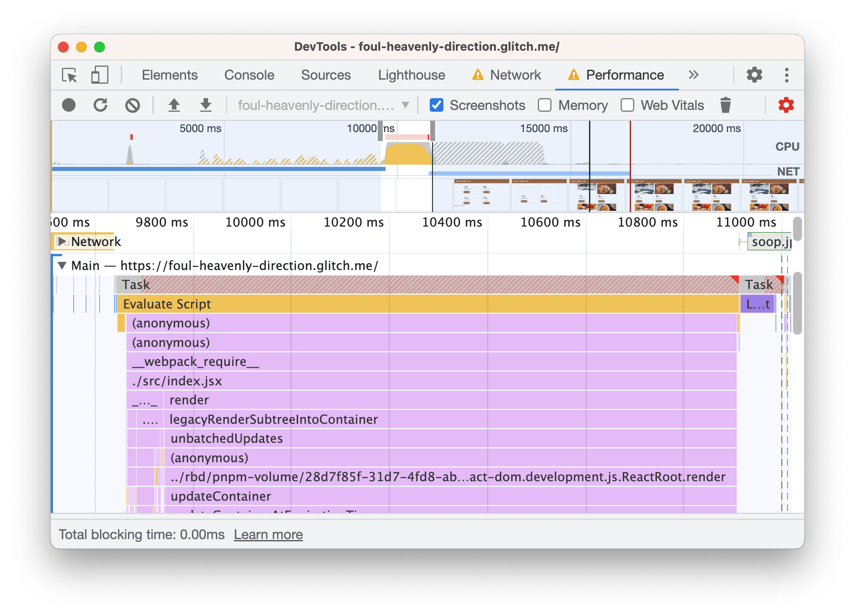Click the first screenshot thumbnail with page content
This screenshot has height=616, width=855.
click(481, 195)
